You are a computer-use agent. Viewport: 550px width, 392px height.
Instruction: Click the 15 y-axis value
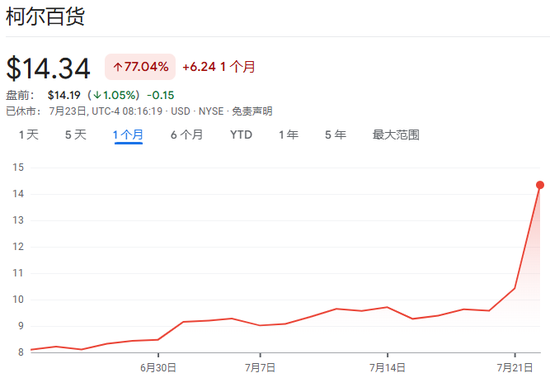point(18,167)
